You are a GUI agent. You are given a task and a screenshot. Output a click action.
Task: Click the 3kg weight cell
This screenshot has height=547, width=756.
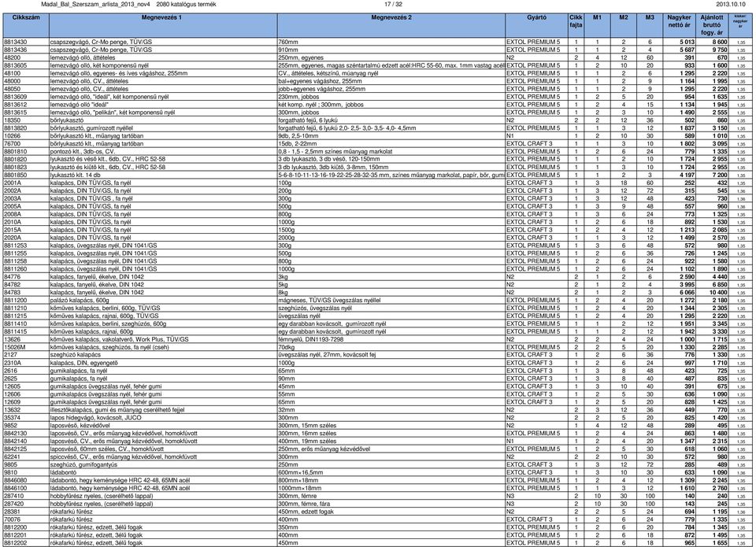[283, 276]
